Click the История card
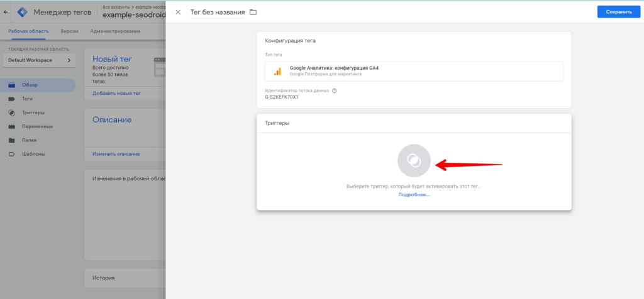This screenshot has height=299, width=644. pyautogui.click(x=125, y=278)
